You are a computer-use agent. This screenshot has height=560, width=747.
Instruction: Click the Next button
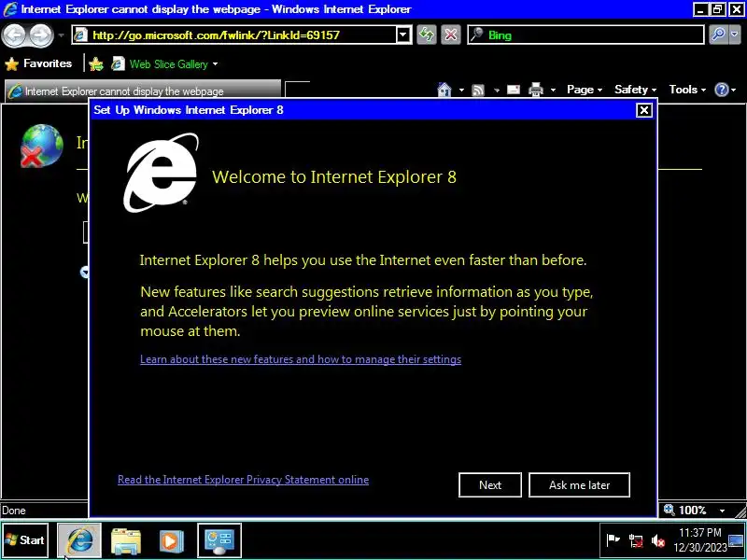pos(490,484)
